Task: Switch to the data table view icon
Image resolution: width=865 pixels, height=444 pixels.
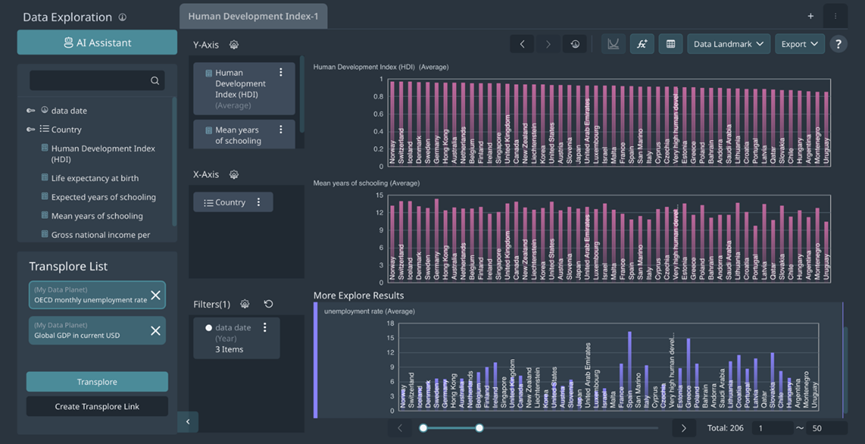Action: (x=670, y=44)
